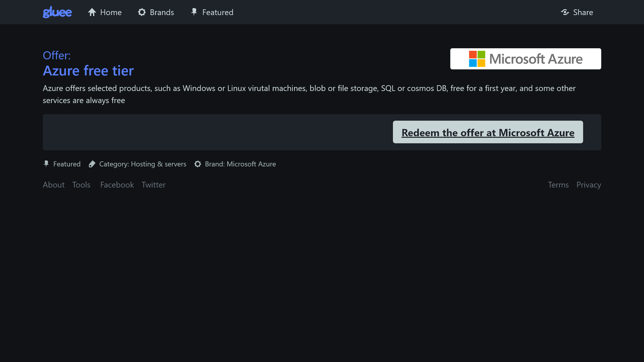Open the Home menu item
Image resolution: width=644 pixels, height=362 pixels.
(105, 12)
